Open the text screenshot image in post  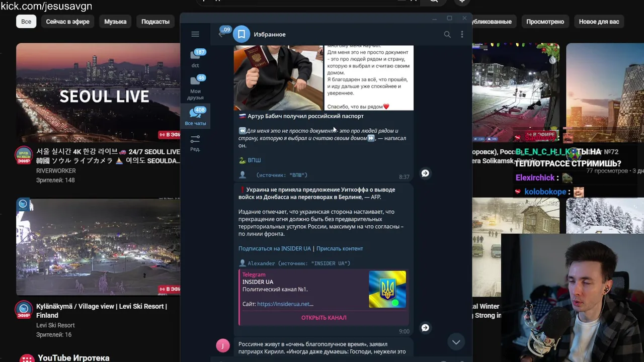point(369,77)
